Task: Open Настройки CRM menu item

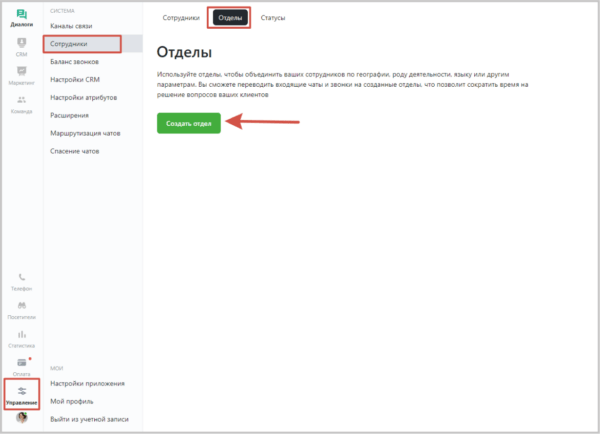Action: coord(75,80)
